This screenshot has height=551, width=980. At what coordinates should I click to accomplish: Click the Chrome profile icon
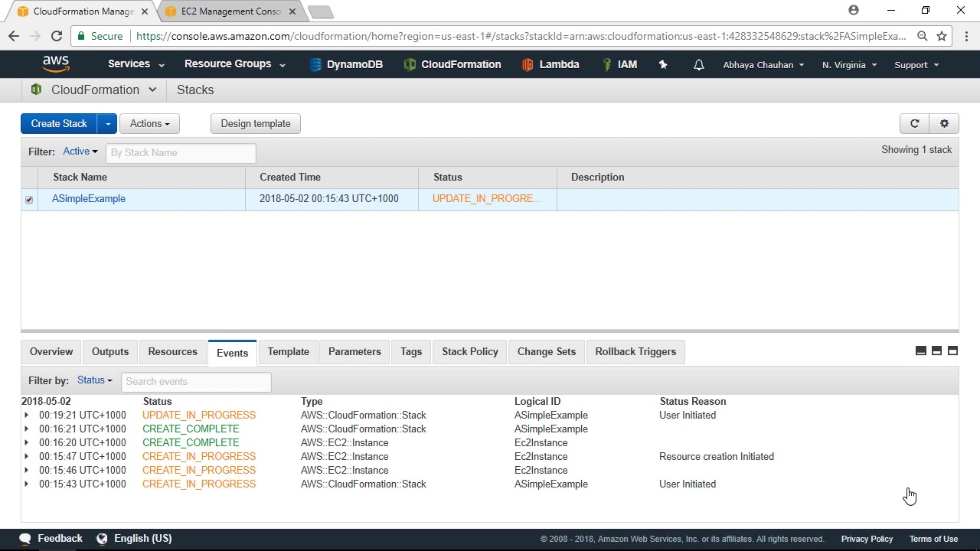(x=854, y=11)
